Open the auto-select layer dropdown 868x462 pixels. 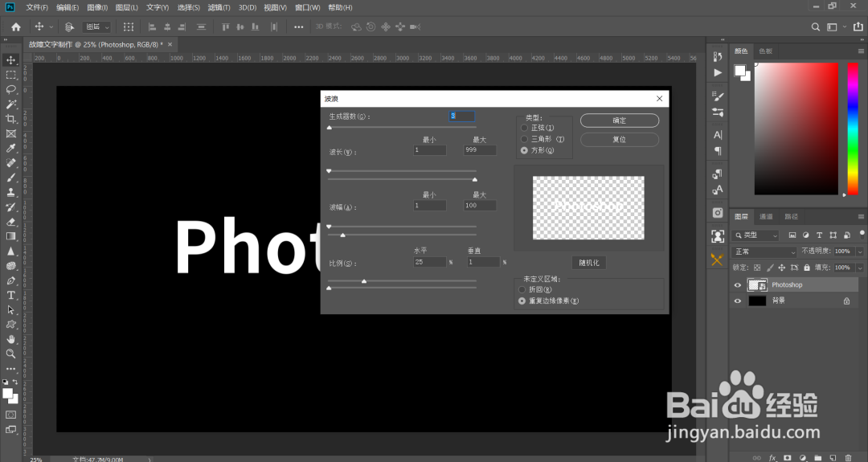pyautogui.click(x=97, y=27)
